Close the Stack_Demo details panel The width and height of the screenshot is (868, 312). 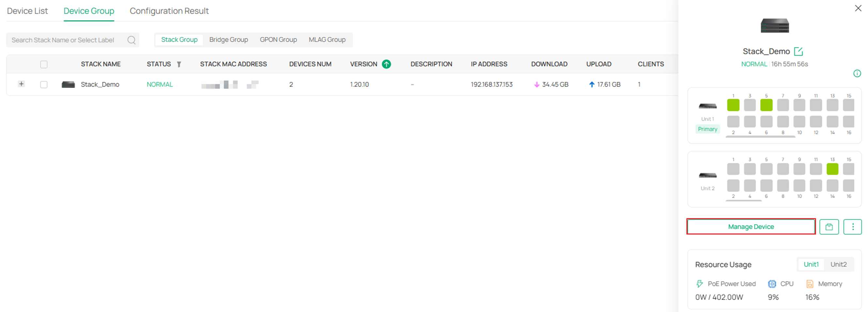pos(858,8)
